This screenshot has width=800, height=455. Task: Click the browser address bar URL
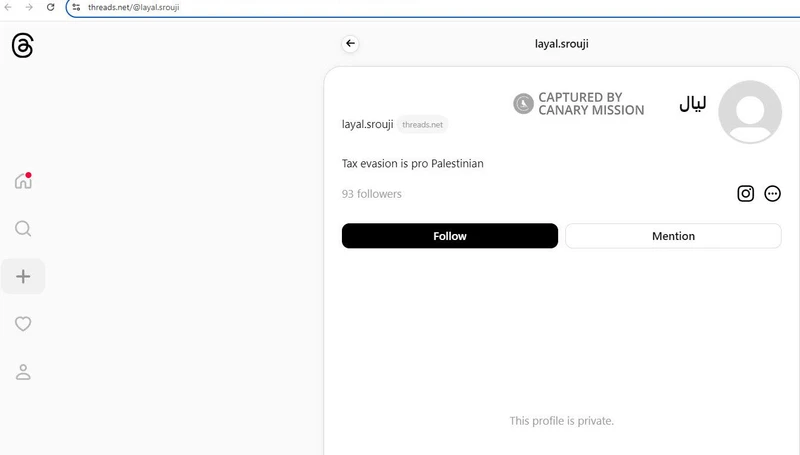pos(134,7)
